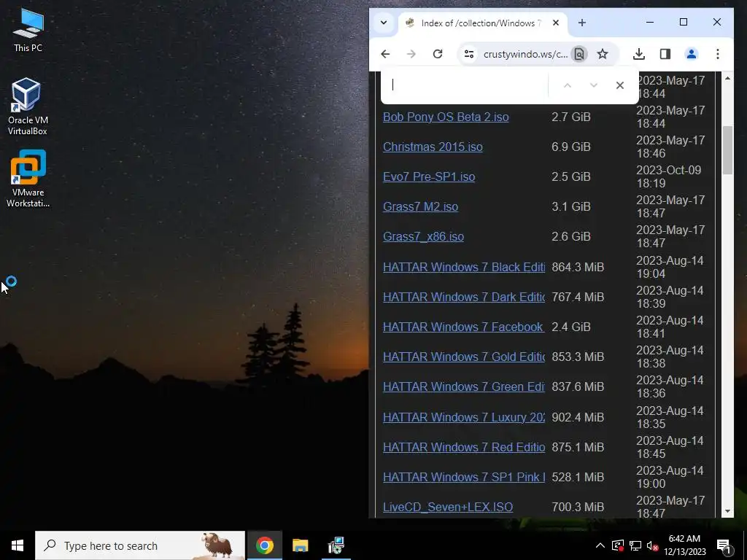Viewport: 747px width, 560px height.
Task: Click page scrollbar up arrow
Action: [x=727, y=77]
